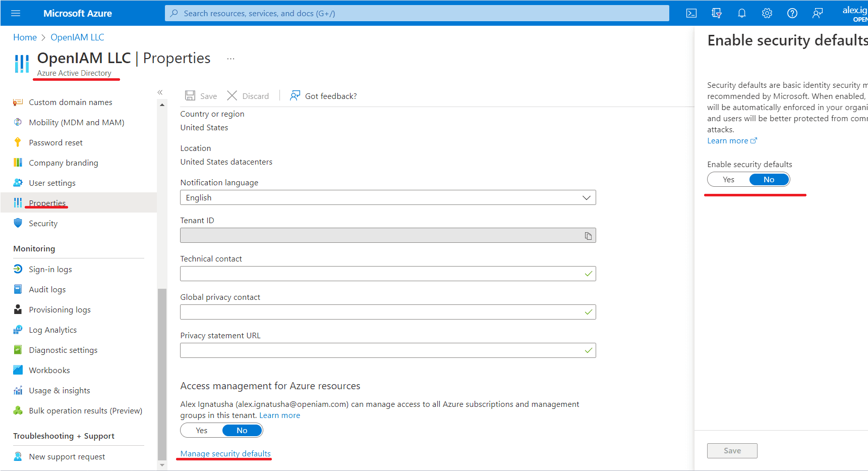
Task: Copy the Tenant ID to clipboard
Action: pyautogui.click(x=588, y=236)
